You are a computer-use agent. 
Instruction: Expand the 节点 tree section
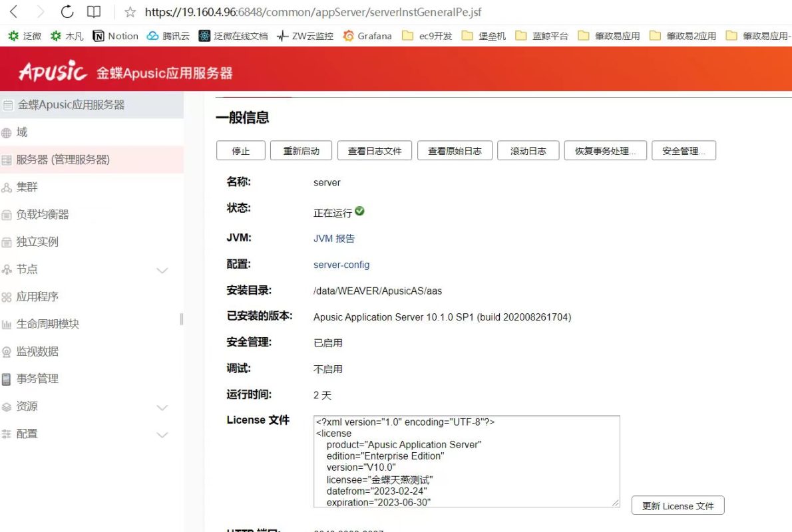pos(162,270)
